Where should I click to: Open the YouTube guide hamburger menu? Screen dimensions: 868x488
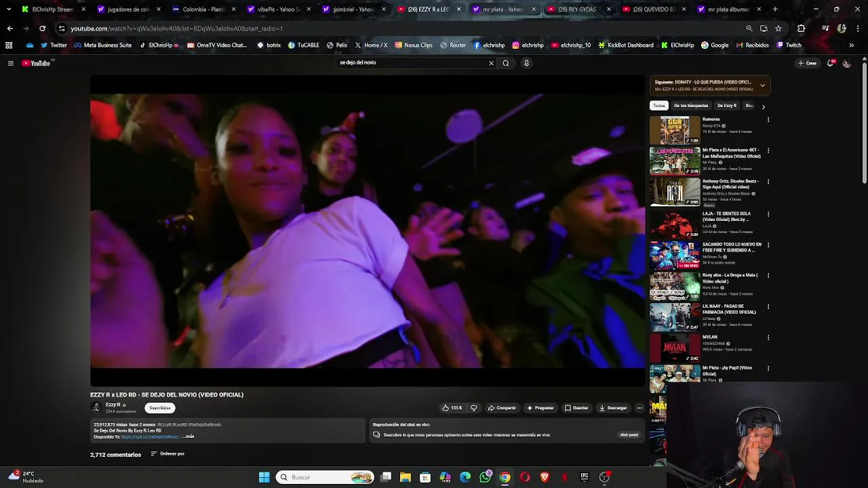click(10, 63)
